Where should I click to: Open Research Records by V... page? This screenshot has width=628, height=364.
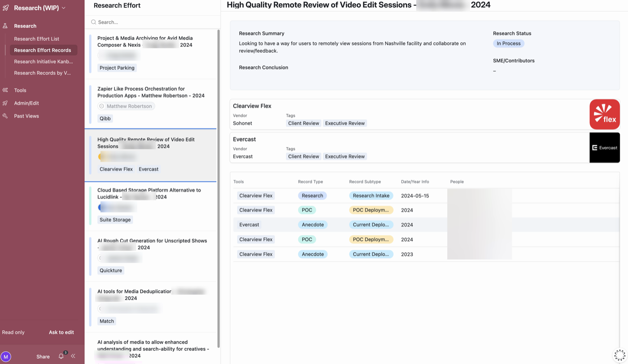tap(42, 73)
